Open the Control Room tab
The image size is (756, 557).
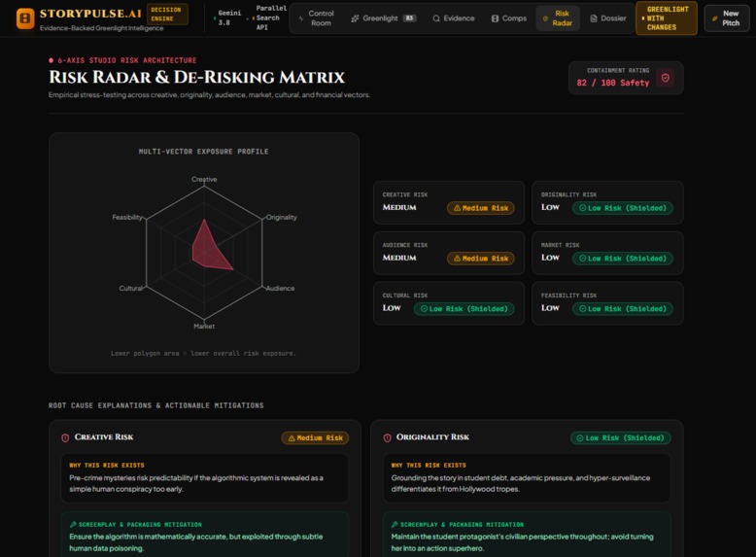315,18
